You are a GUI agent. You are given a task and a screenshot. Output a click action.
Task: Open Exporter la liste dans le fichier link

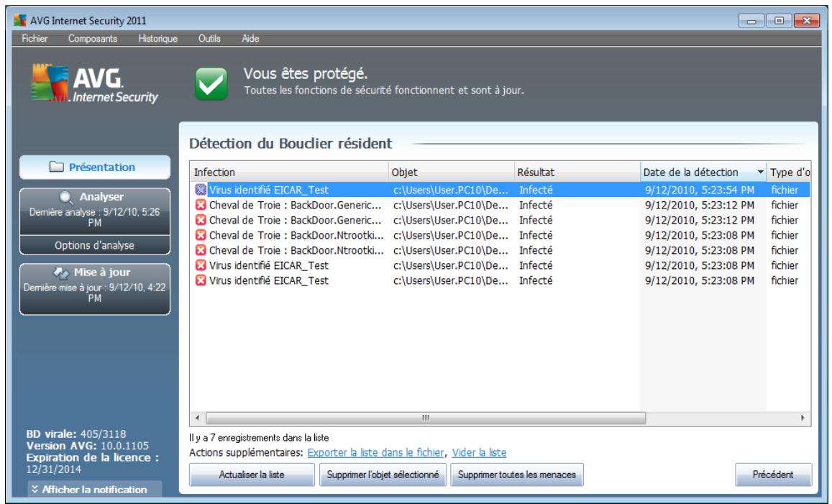tap(375, 452)
